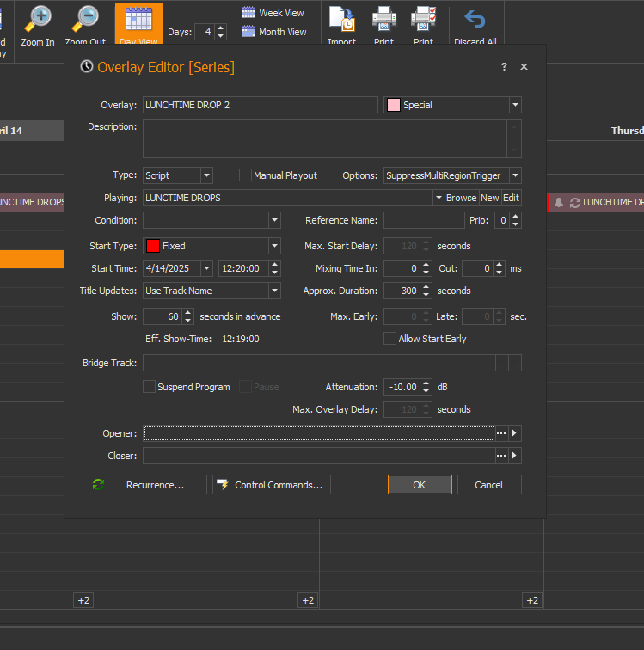644x650 pixels.
Task: Enable the Manual Playout checkbox
Action: click(x=245, y=175)
